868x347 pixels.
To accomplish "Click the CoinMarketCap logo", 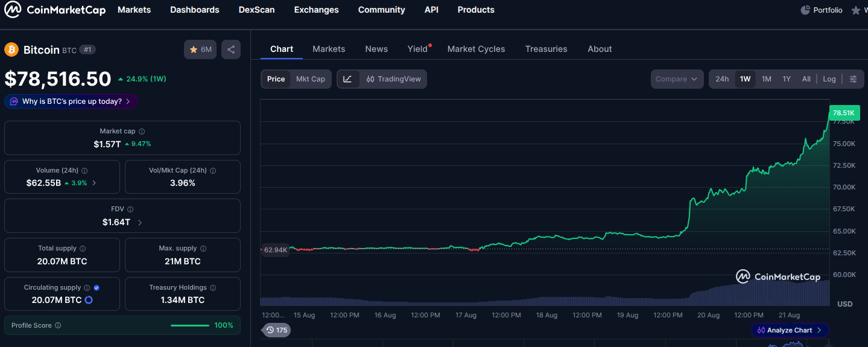I will click(55, 10).
